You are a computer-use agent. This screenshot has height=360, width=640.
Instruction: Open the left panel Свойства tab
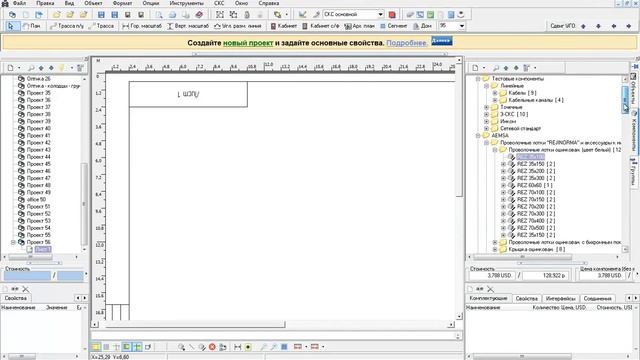16,298
